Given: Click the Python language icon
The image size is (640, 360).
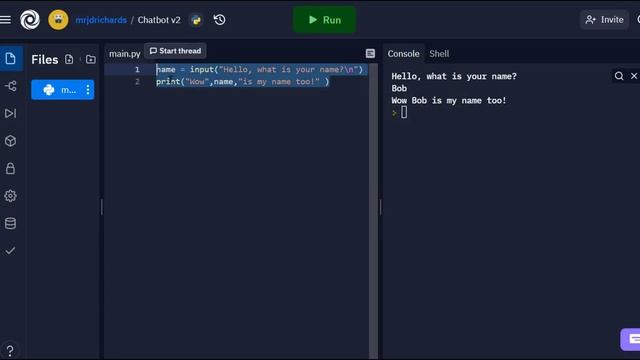Looking at the screenshot, I should [196, 20].
